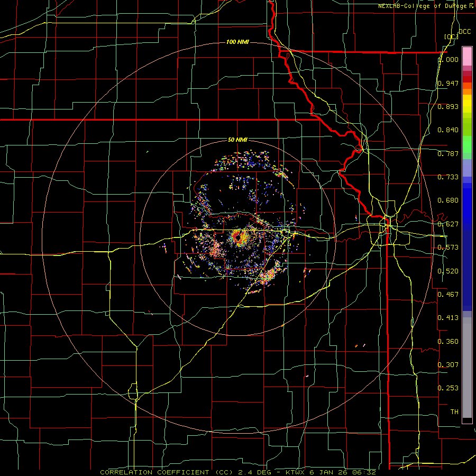The height and width of the screenshot is (476, 476).
Task: Select the 0.787 scale value
Action: click(x=448, y=153)
